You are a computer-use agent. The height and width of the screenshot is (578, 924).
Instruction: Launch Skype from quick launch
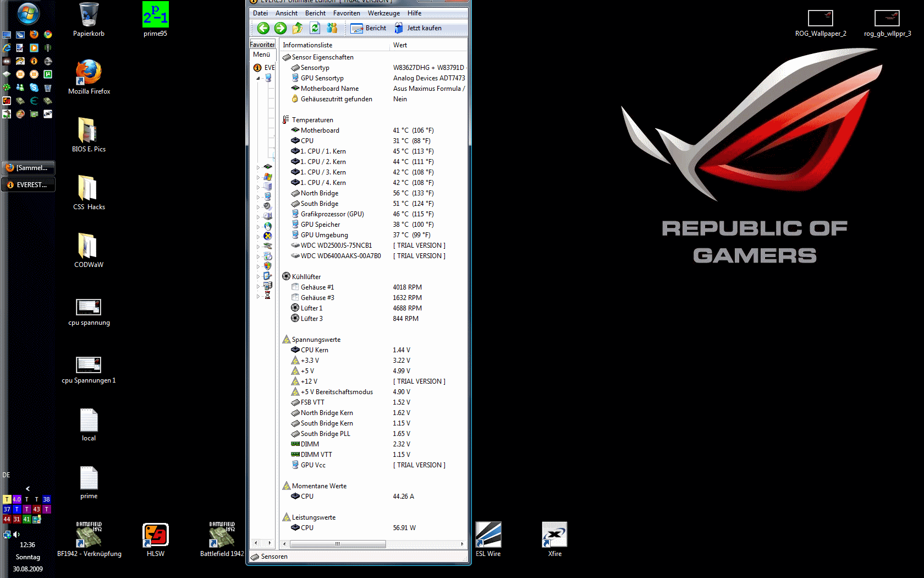[34, 88]
